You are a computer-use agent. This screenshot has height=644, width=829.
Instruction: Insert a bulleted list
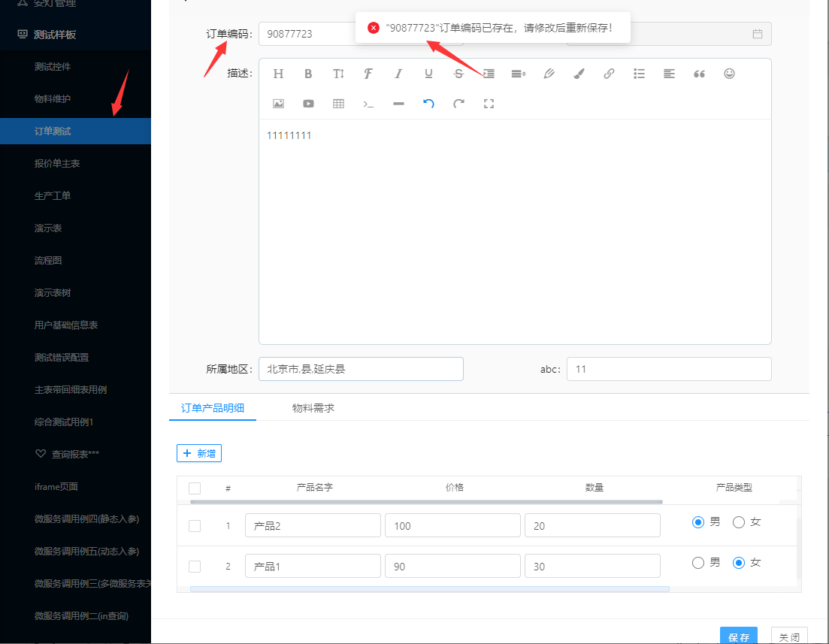click(x=639, y=74)
